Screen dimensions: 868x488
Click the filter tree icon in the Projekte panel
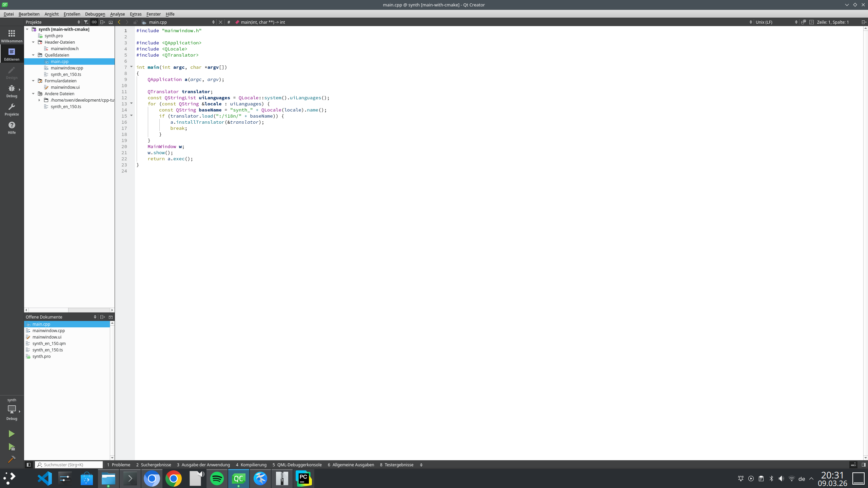click(x=86, y=22)
